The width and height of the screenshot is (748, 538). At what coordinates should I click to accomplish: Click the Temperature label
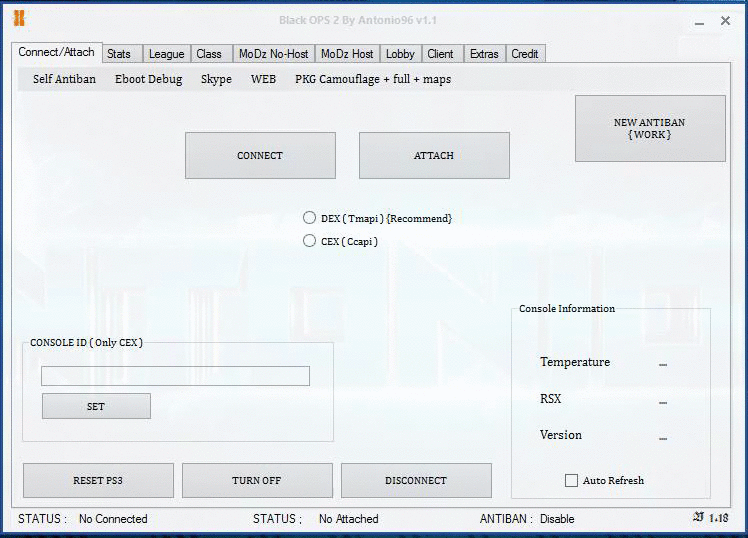click(x=575, y=362)
